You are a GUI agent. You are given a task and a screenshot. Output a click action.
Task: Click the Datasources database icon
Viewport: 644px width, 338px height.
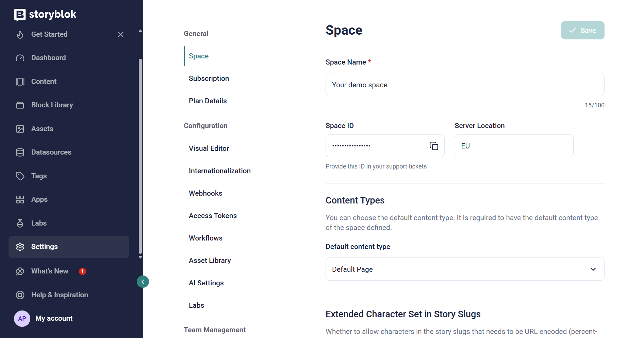[x=20, y=152]
